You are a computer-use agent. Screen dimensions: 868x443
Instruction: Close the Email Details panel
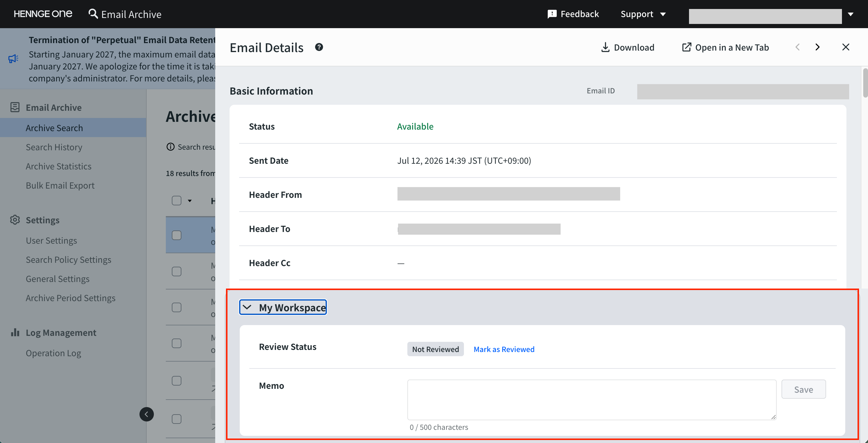click(x=846, y=47)
